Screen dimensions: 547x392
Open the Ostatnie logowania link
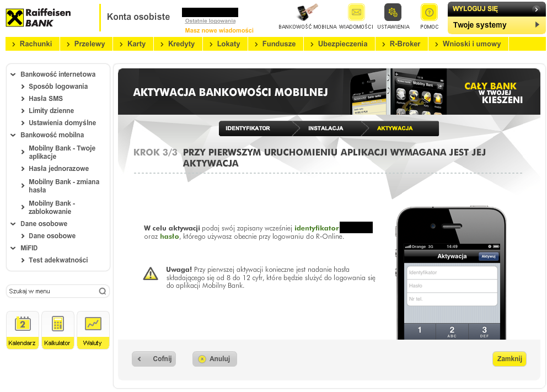(x=210, y=21)
